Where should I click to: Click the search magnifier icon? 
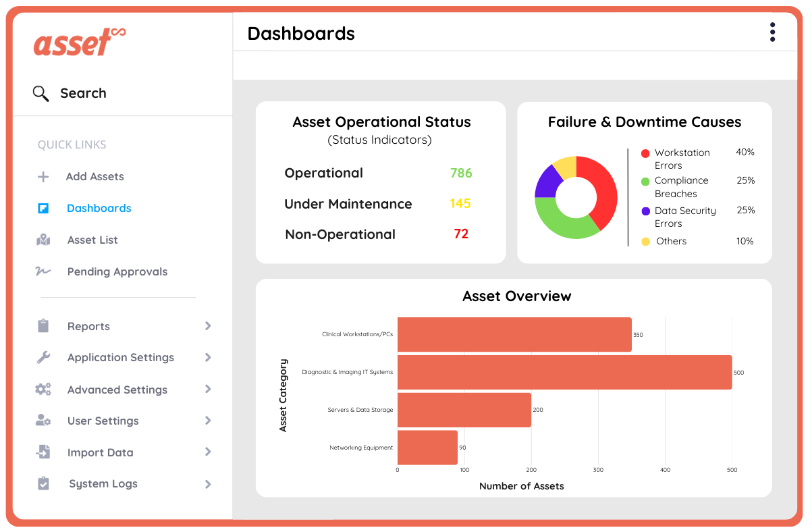(40, 92)
